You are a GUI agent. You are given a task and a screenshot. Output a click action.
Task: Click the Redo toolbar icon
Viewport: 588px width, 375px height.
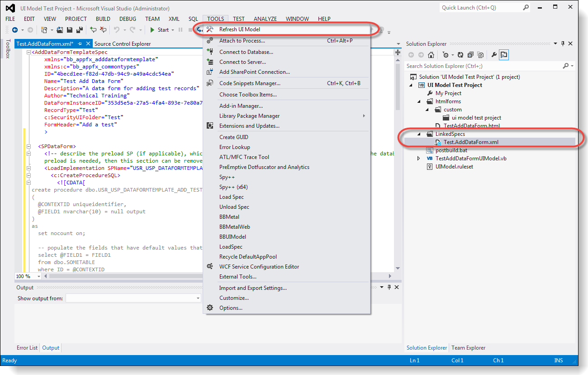[x=133, y=30]
